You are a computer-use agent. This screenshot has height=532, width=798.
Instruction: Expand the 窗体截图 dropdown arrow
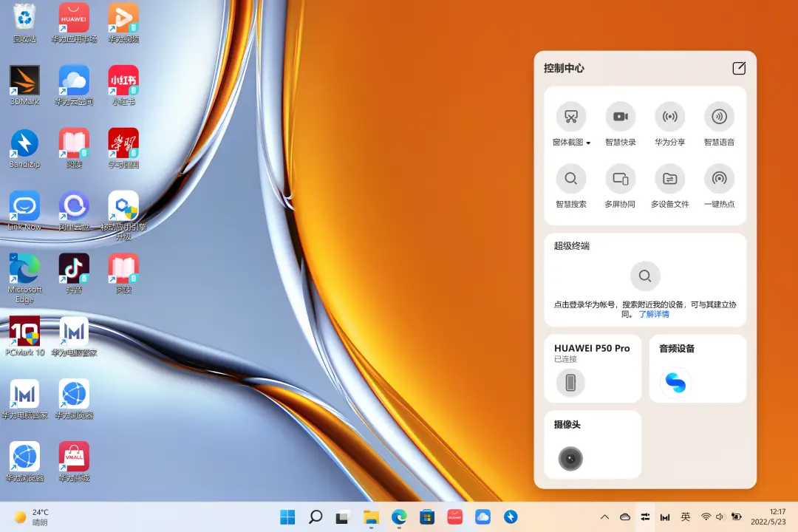coord(588,143)
